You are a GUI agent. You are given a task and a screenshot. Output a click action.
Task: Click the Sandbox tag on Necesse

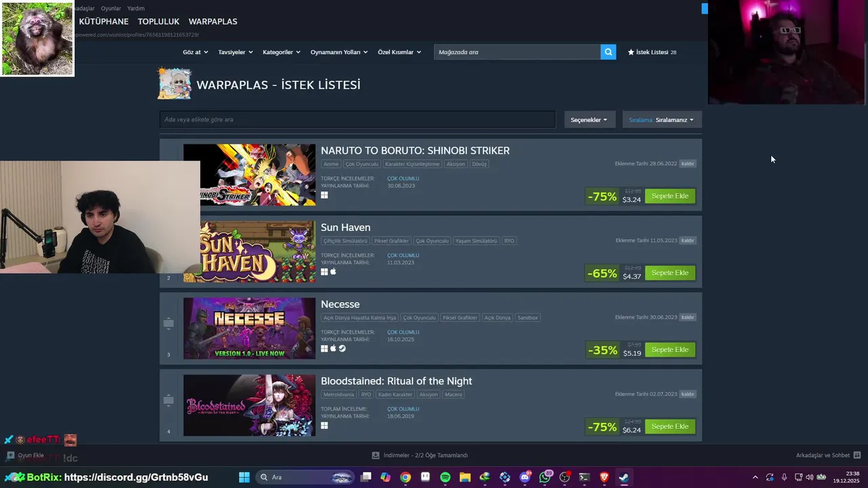coord(528,317)
